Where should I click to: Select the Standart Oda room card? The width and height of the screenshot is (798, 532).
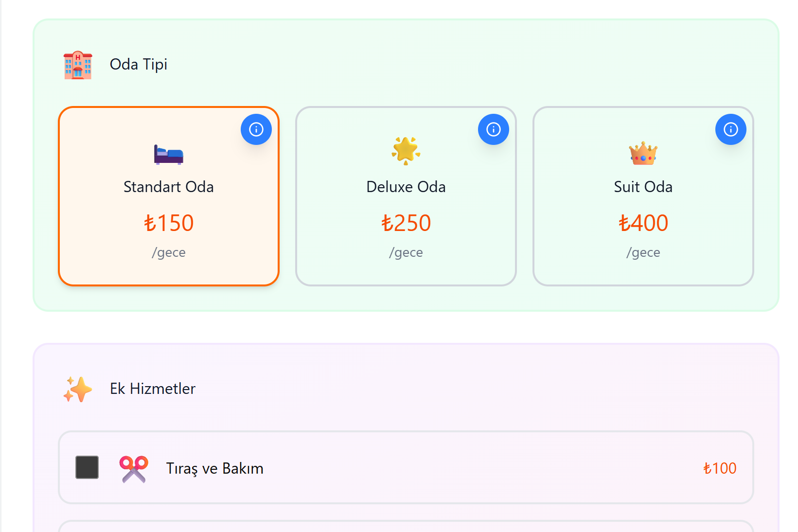click(168, 196)
